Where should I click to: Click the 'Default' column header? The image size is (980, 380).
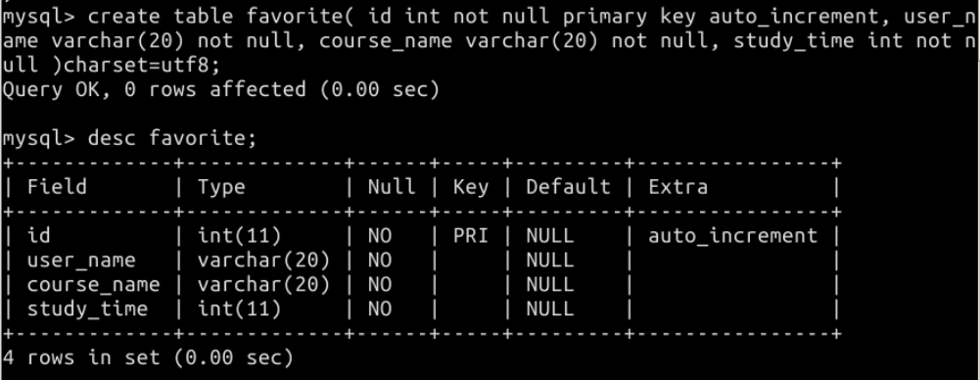click(x=568, y=187)
